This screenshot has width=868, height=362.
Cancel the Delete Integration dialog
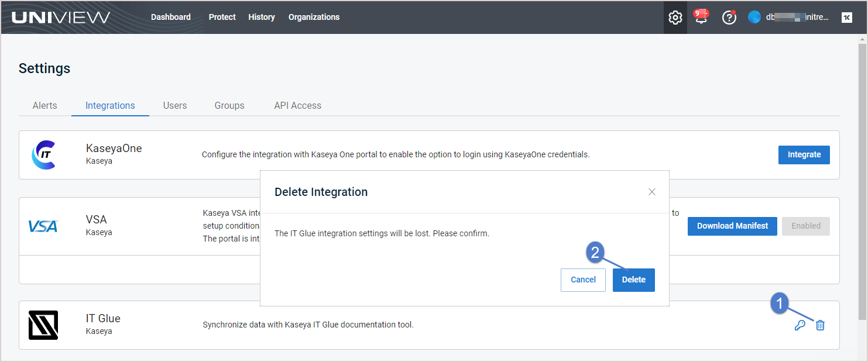pyautogui.click(x=583, y=280)
